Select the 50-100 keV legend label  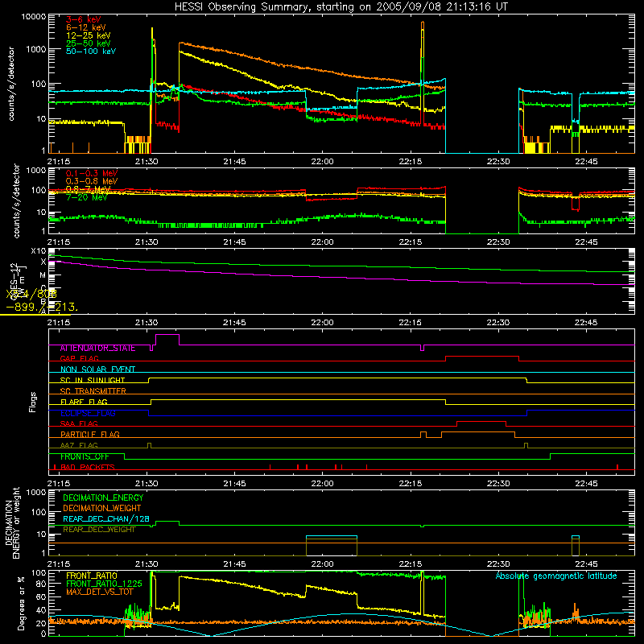91,51
